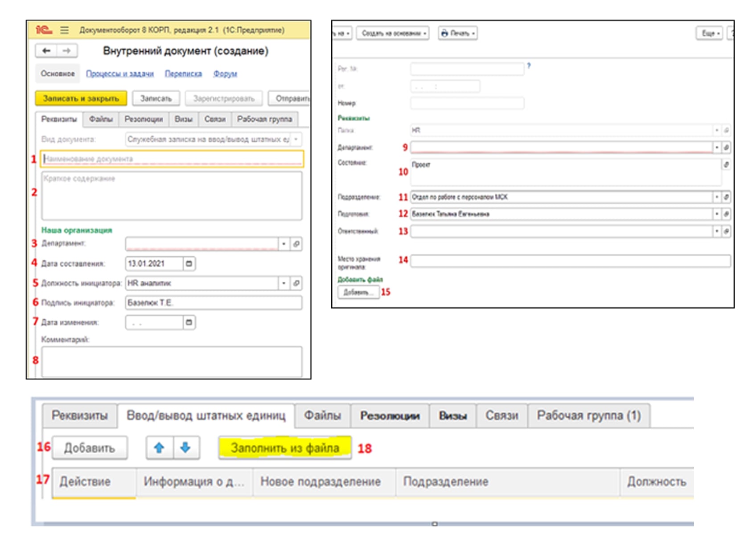Open the Печать dropdown menu

458,33
